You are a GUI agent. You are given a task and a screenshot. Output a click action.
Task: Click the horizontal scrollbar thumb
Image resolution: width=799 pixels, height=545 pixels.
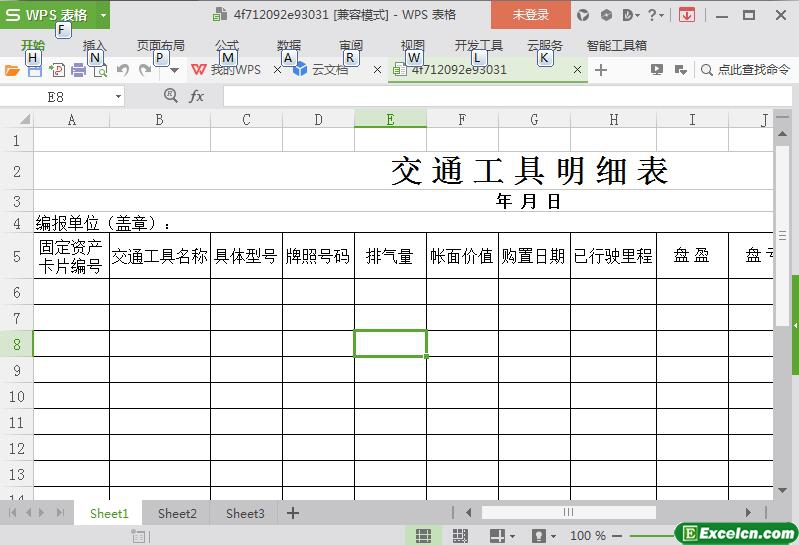568,513
